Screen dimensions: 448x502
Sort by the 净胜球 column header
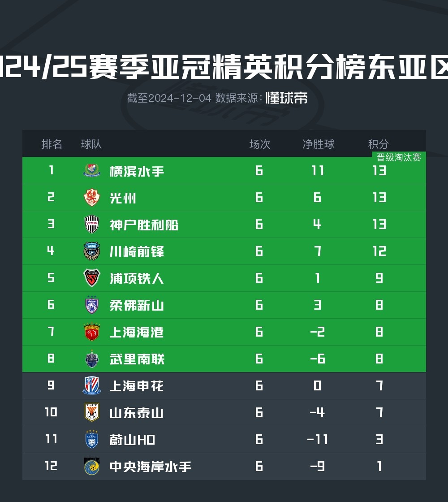point(319,144)
